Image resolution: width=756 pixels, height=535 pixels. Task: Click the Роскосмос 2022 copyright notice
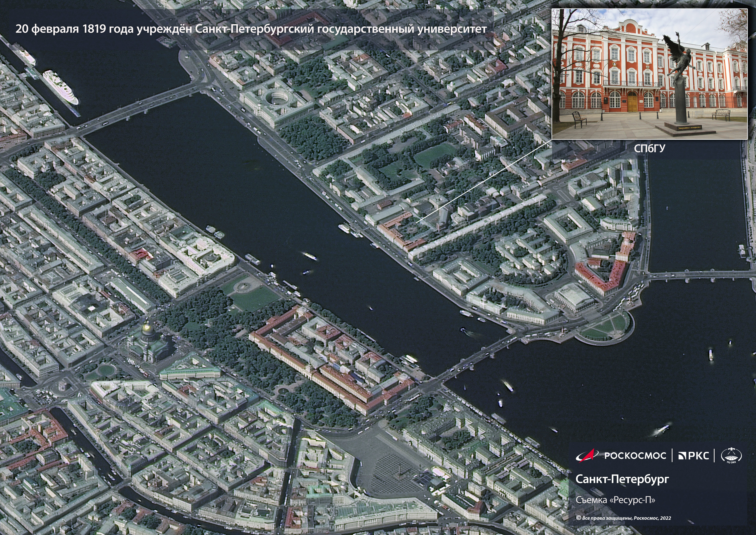pyautogui.click(x=623, y=518)
